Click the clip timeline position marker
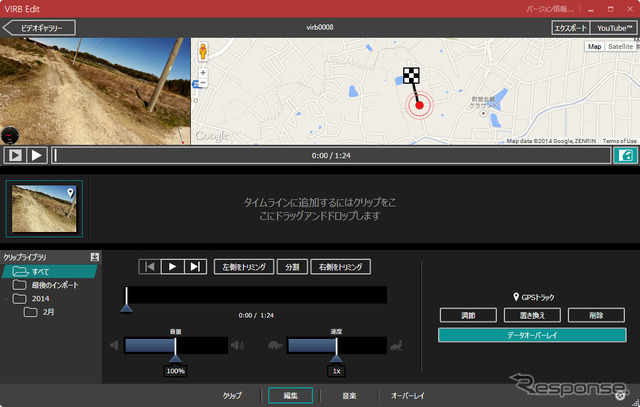This screenshot has height=407, width=640. [127, 307]
